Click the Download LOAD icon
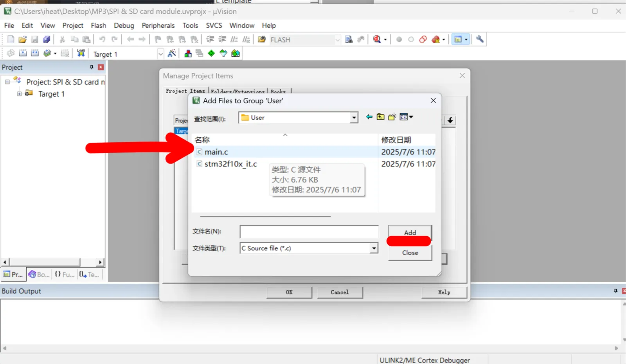626x364 pixels. 81,53
